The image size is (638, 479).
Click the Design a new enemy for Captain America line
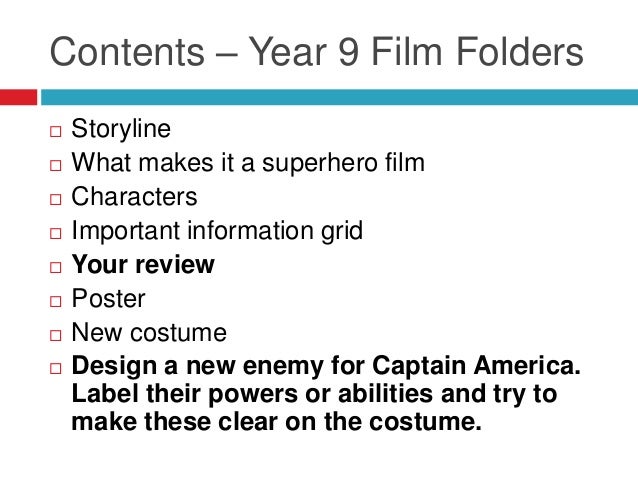326,365
